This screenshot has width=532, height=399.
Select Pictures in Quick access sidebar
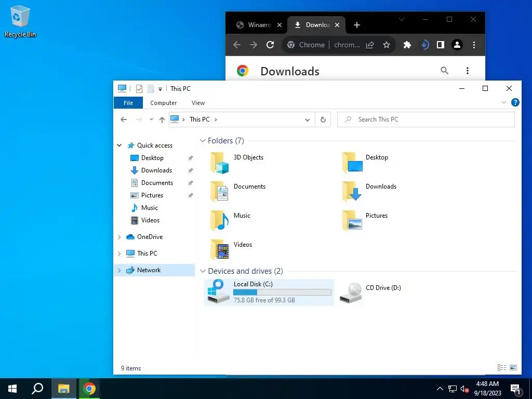coord(152,195)
